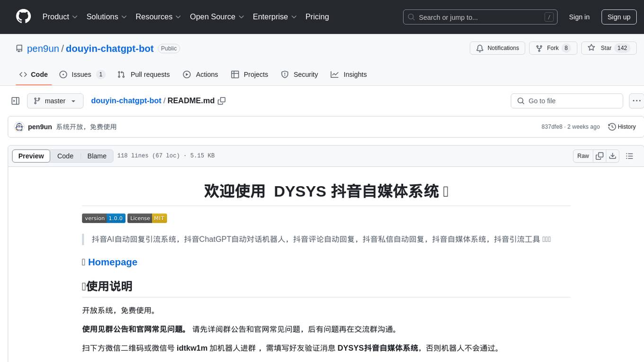The image size is (644, 362).
Task: Click the Notifications bell button
Action: click(x=497, y=48)
